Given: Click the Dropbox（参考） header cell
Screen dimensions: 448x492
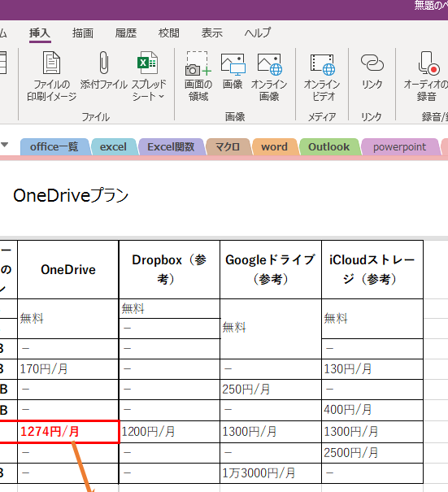Looking at the screenshot, I should click(x=169, y=269).
